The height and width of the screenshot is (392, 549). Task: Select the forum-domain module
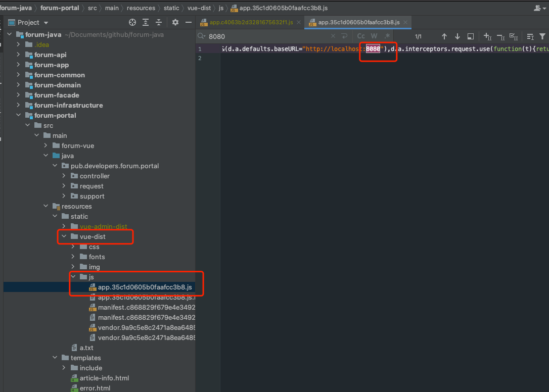(x=58, y=85)
